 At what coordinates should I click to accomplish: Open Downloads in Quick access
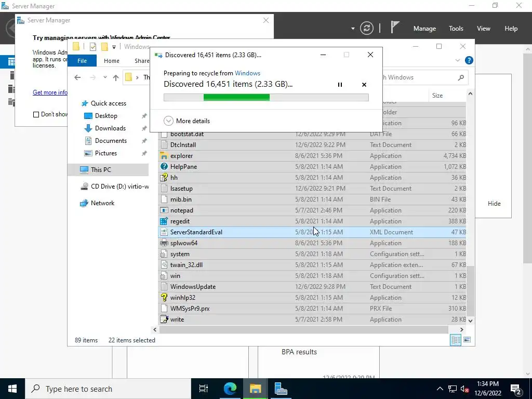(110, 128)
